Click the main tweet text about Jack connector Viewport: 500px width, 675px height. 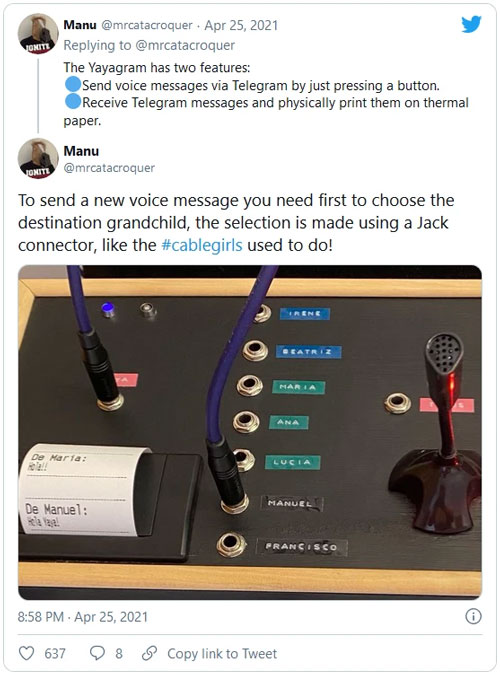236,223
